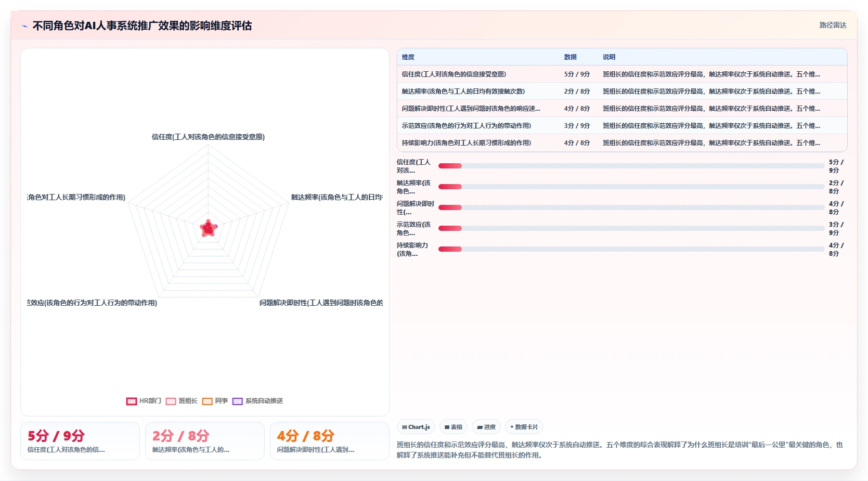Toggle the 系统自动推送 legend series
Screen dimensions: 868x481
[x=257, y=401]
